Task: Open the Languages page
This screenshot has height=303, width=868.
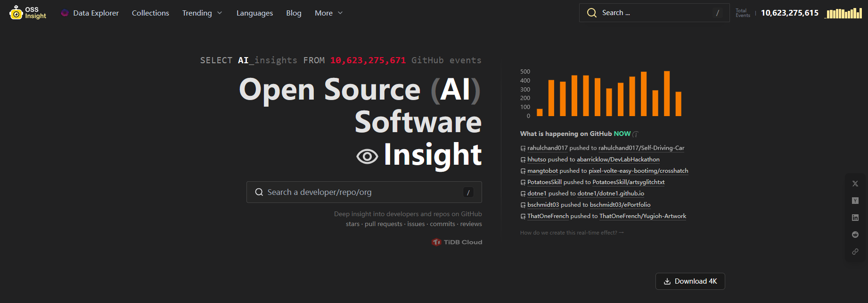Action: [254, 13]
